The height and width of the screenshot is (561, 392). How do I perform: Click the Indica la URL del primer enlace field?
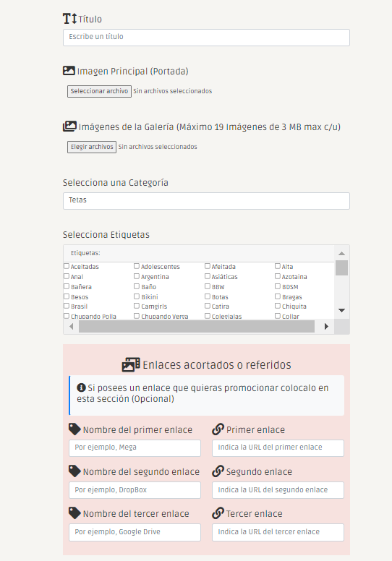278,448
